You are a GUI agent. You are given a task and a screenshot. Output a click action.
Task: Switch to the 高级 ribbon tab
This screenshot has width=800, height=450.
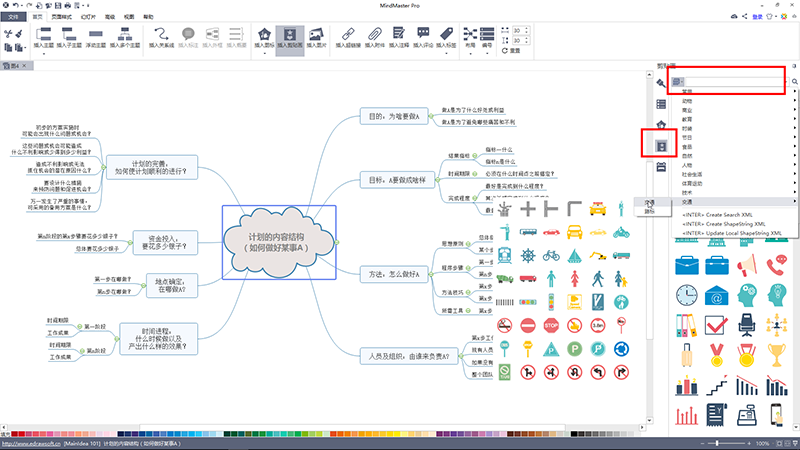[x=110, y=17]
